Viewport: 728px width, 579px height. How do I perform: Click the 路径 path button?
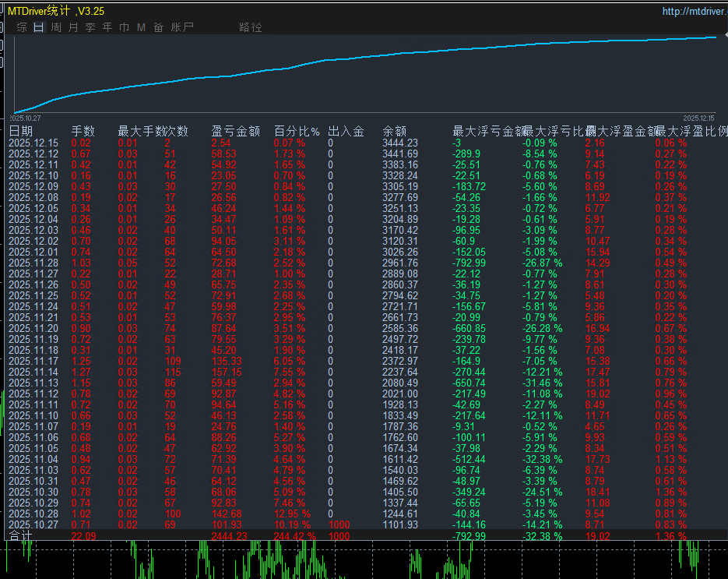[x=251, y=27]
